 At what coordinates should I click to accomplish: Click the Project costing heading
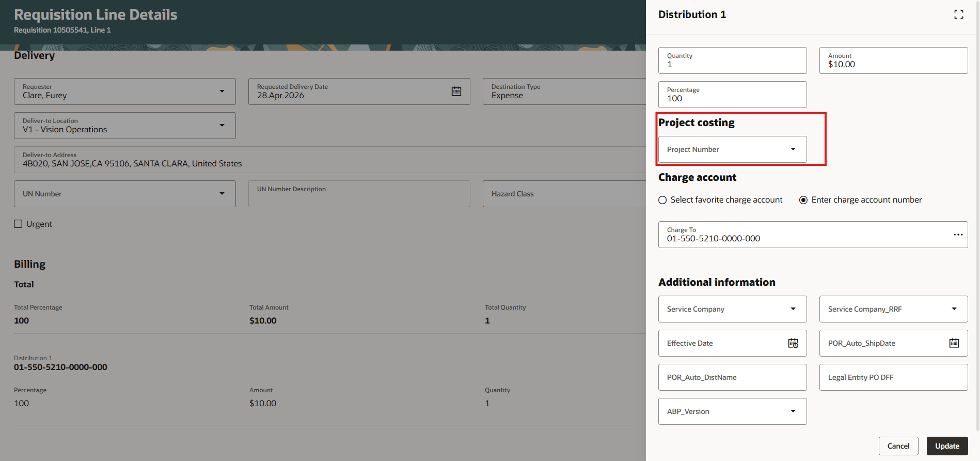tap(696, 122)
